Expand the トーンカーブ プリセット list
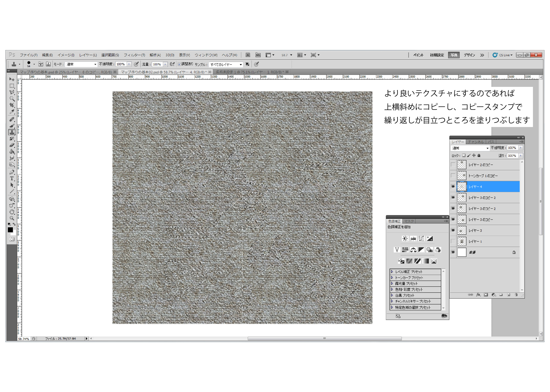The image size is (550, 392). (392, 278)
